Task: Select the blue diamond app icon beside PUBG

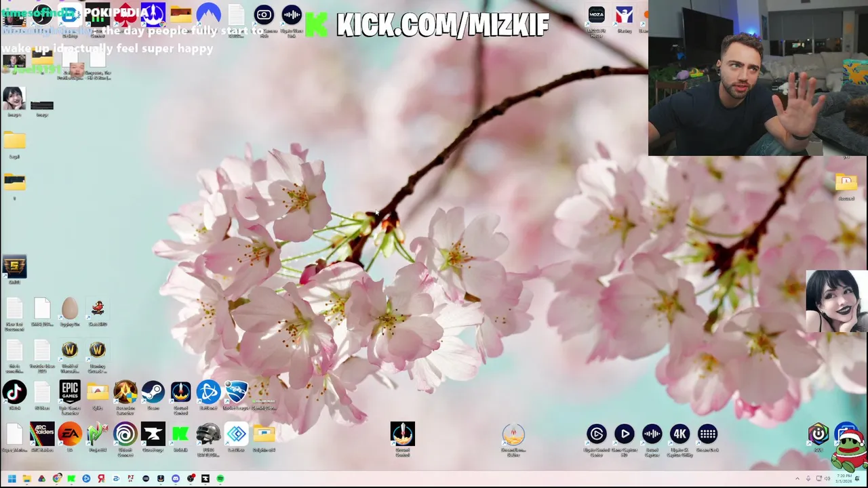Action: 236,434
